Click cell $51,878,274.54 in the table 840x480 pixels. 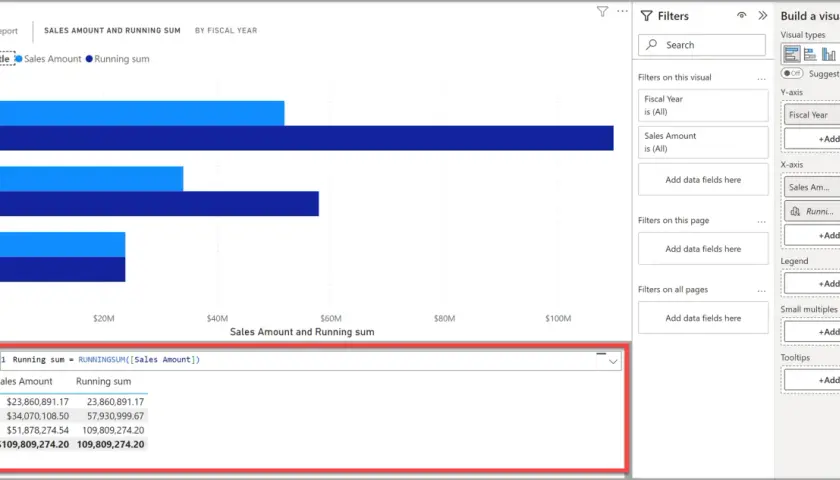[38, 430]
